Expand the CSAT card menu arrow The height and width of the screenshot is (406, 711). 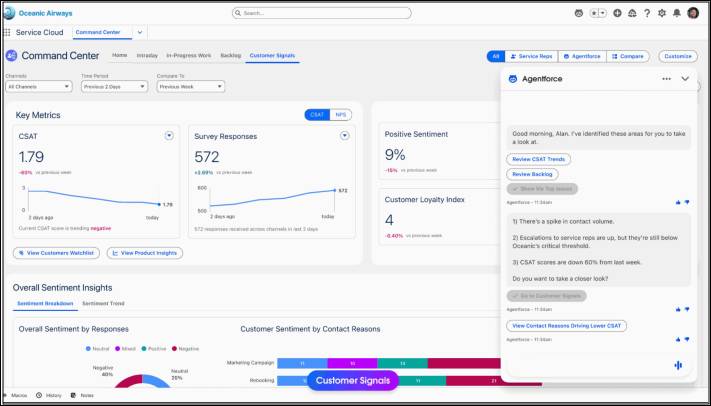click(169, 136)
